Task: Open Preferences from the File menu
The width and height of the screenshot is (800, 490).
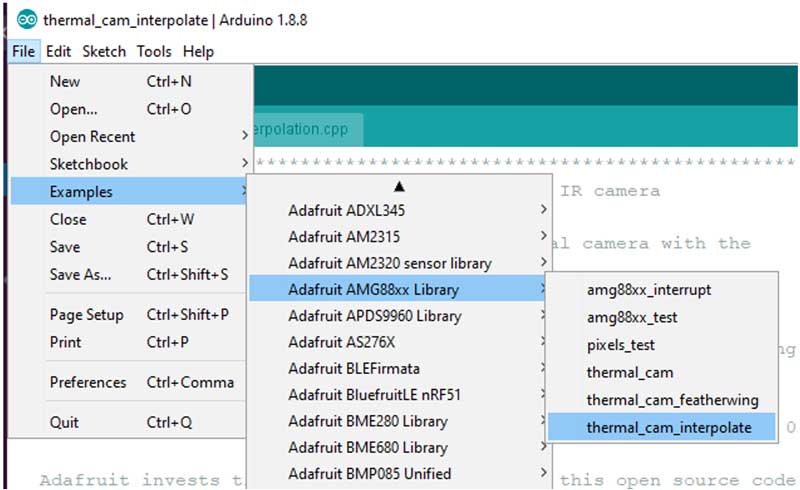Action: (x=88, y=382)
